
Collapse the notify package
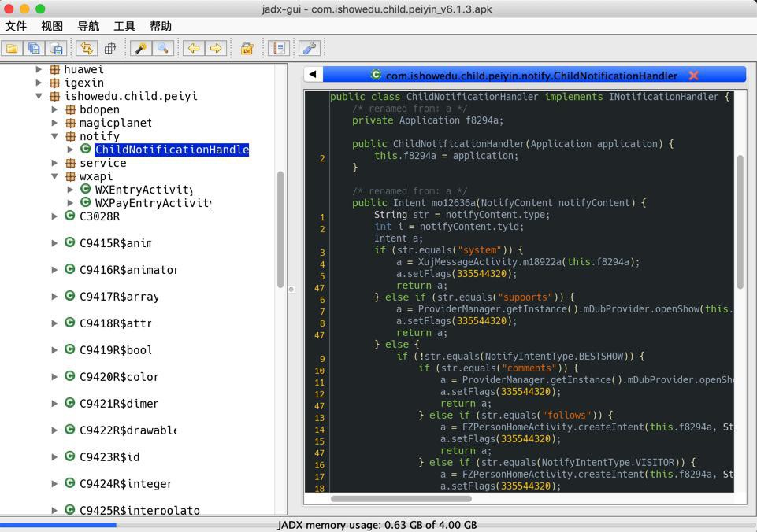tap(54, 136)
